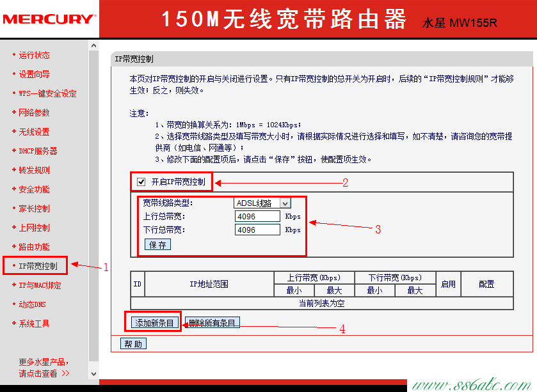The image size is (537, 392).
Task: Click the 帮助 button
Action: pyautogui.click(x=133, y=344)
